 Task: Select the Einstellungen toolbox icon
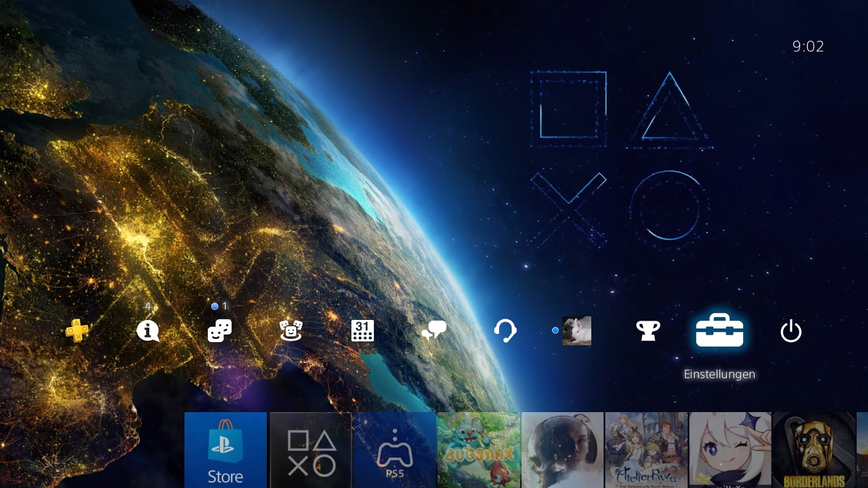pos(720,330)
